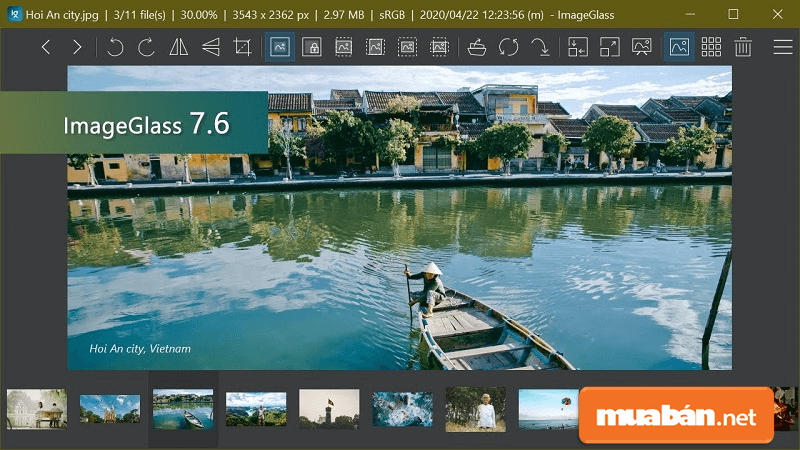Go to the next image arrow
This screenshot has width=800, height=450.
(77, 47)
